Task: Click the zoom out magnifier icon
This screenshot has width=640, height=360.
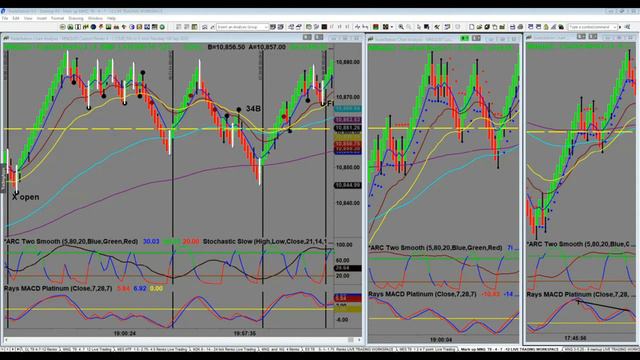Action: [409, 27]
